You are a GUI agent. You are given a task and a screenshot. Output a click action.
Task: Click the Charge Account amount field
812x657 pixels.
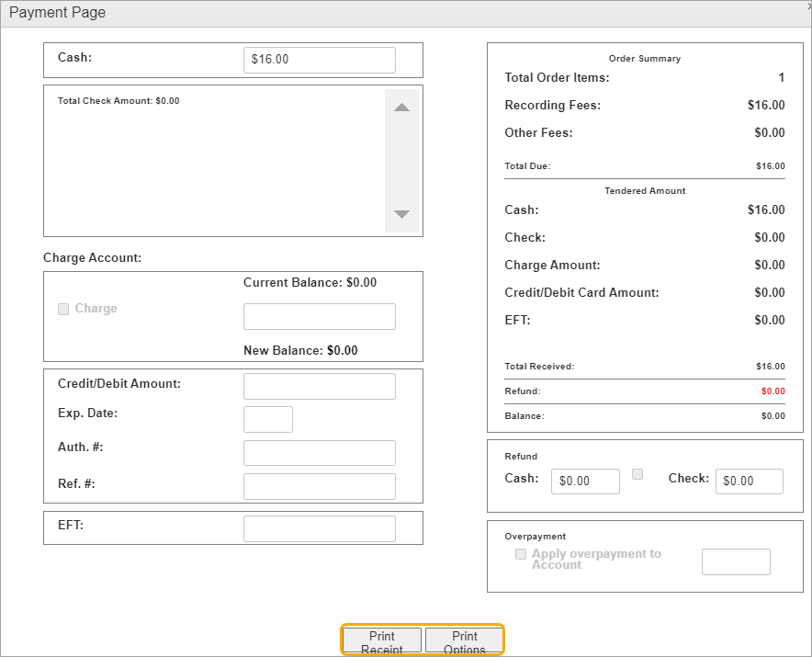(x=319, y=316)
